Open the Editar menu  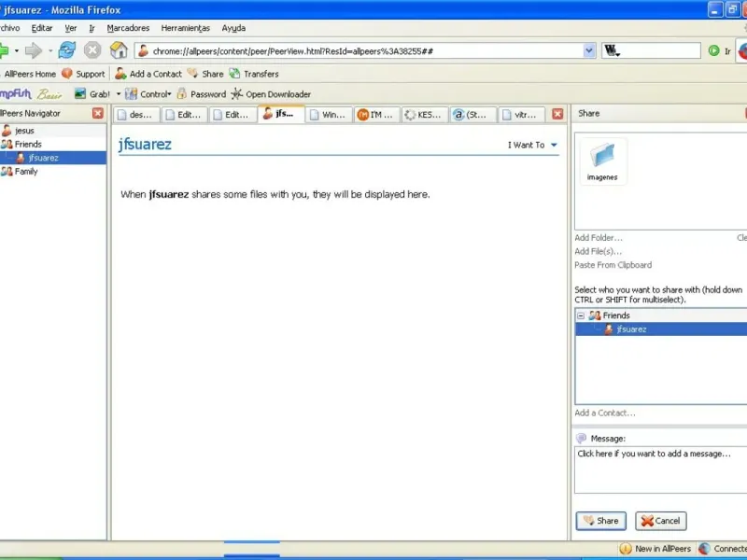pos(42,28)
